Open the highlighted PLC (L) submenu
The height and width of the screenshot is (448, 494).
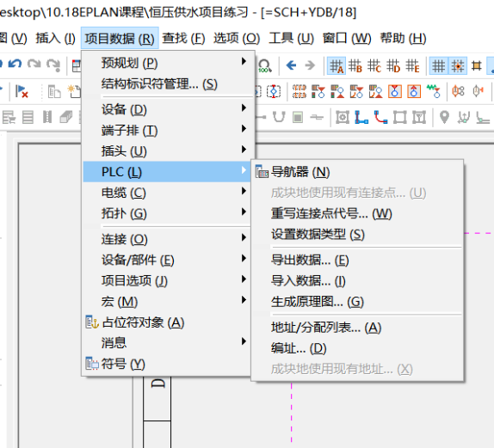tap(167, 172)
